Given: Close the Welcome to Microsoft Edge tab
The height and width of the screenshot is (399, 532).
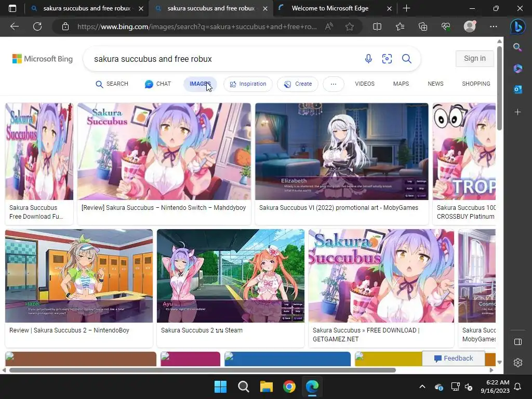Looking at the screenshot, I should coord(390,8).
